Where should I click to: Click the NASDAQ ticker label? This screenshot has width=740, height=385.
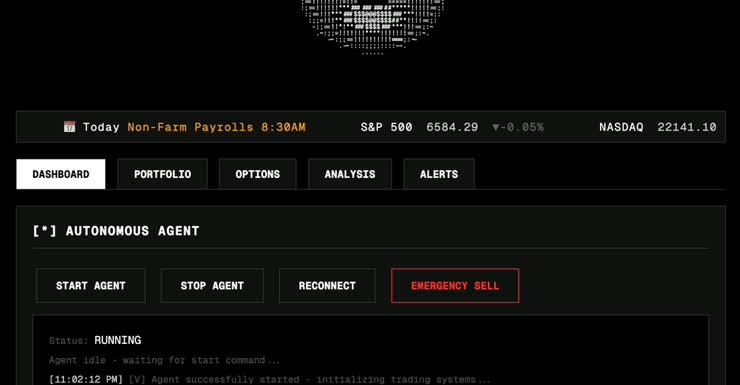tap(621, 127)
